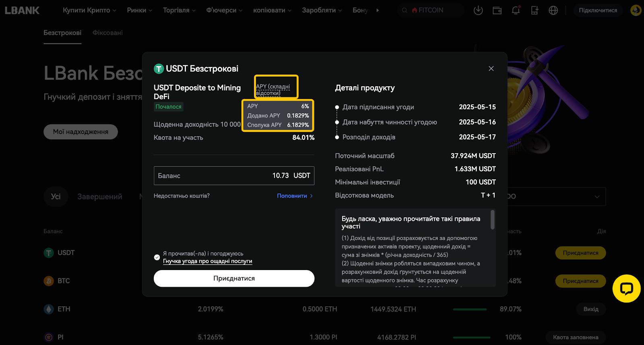The width and height of the screenshot is (644, 345).
Task: Click the PI coin icon in the table
Action: (49, 337)
